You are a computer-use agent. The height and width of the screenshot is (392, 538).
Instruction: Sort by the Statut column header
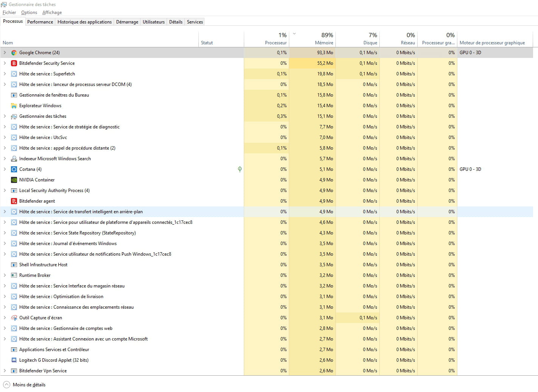pyautogui.click(x=221, y=39)
